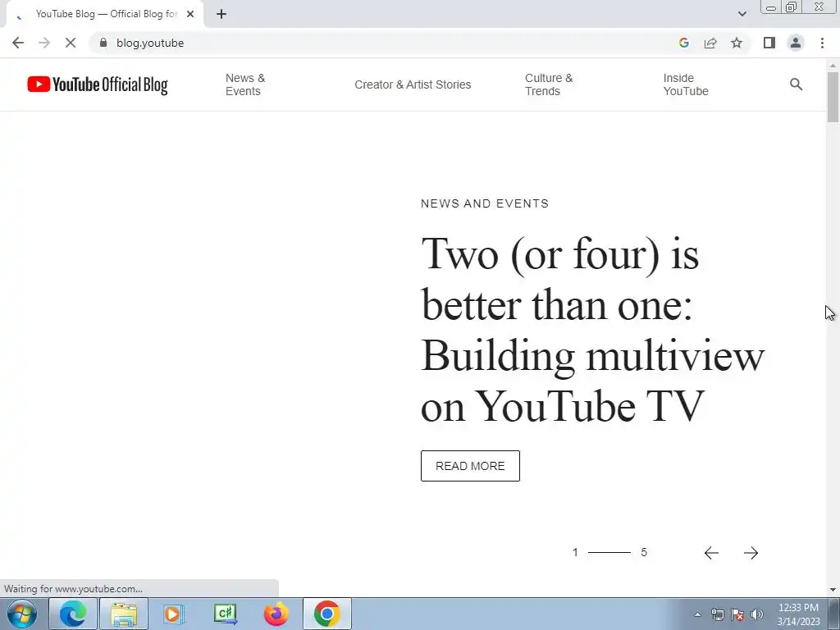Open the multiview article headline

pos(592,330)
